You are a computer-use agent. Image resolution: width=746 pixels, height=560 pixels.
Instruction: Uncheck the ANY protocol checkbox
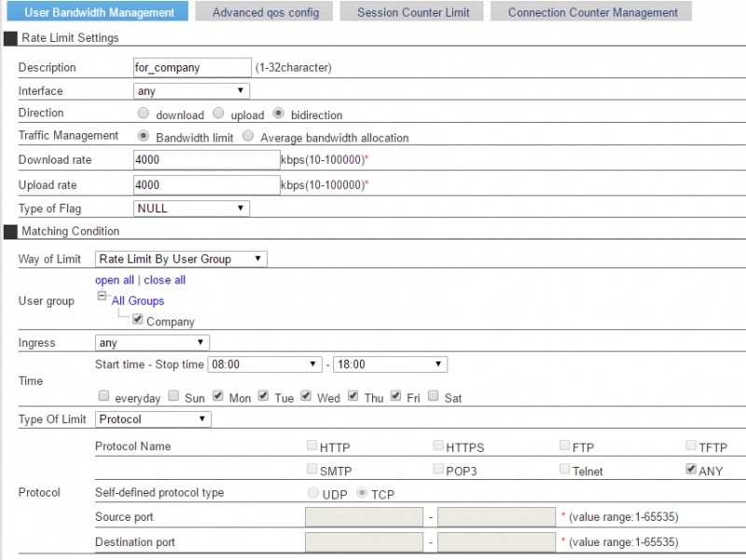click(x=690, y=470)
